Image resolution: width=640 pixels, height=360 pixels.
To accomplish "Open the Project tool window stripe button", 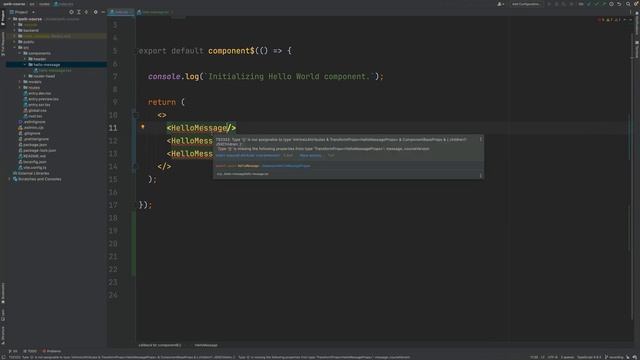I will [x=3, y=18].
